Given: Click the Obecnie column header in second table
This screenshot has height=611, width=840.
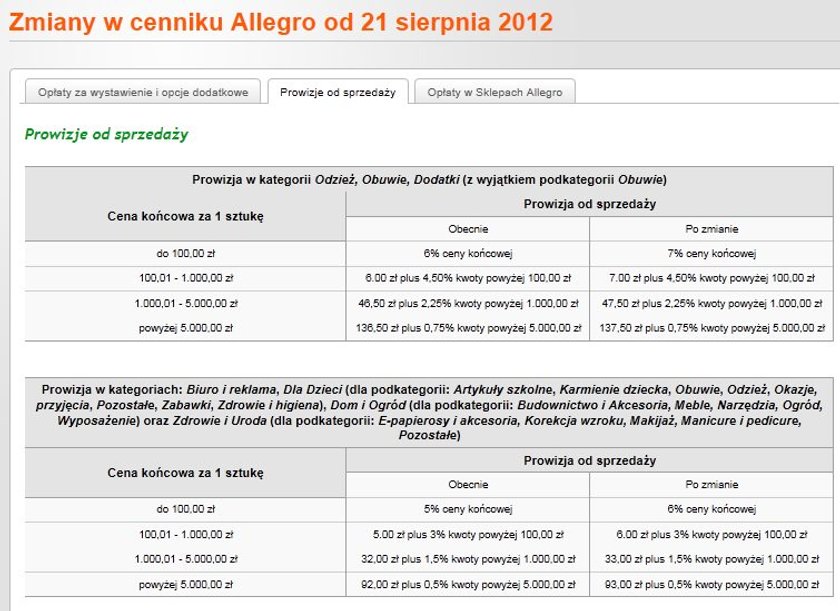Looking at the screenshot, I should point(468,485).
